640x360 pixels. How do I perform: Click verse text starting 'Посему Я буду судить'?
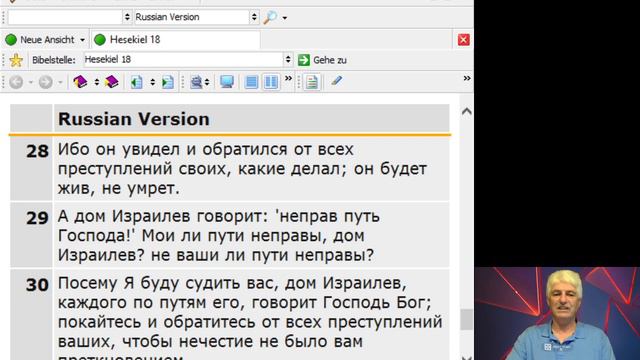pyautogui.click(x=250, y=318)
